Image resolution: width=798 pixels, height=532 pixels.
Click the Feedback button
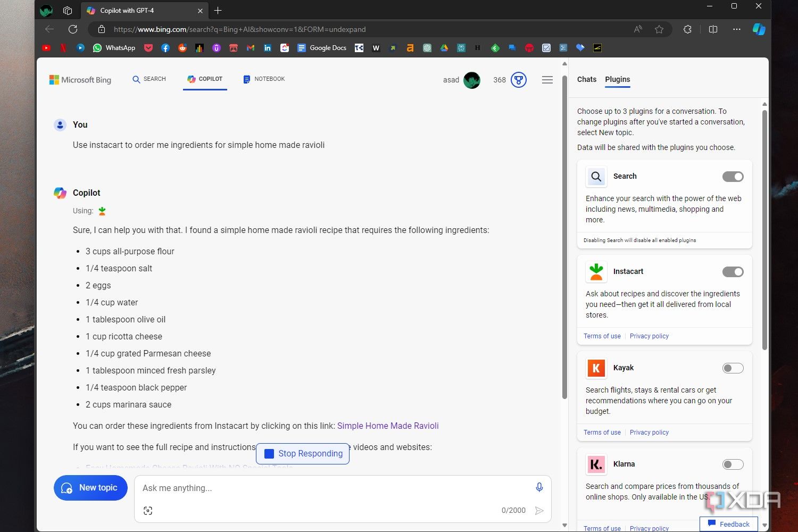[728, 524]
